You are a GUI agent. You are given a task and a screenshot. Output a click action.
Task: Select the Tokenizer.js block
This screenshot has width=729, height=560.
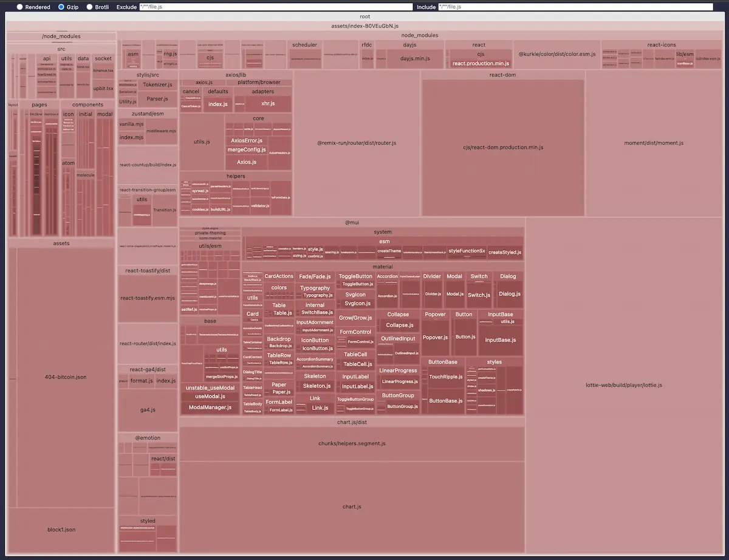click(157, 84)
